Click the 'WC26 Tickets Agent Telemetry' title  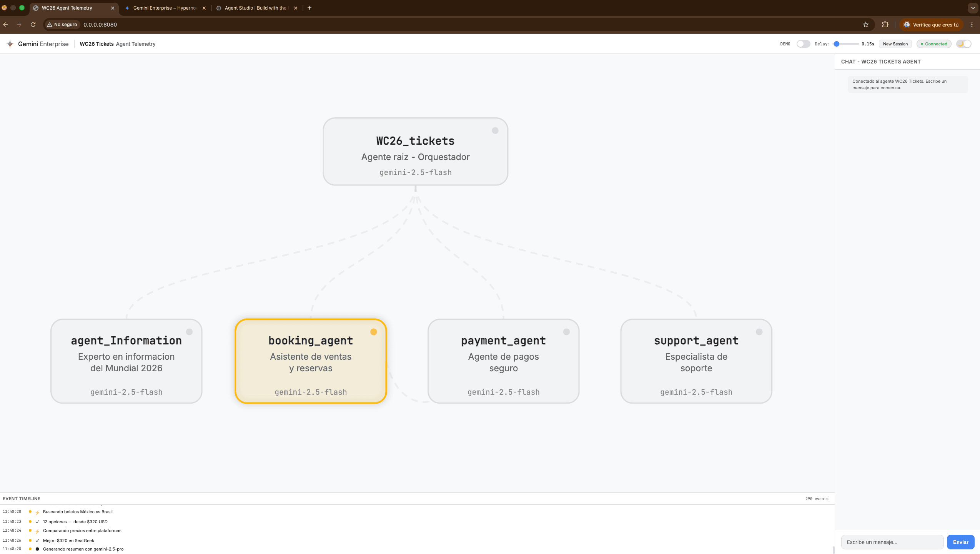coord(118,44)
